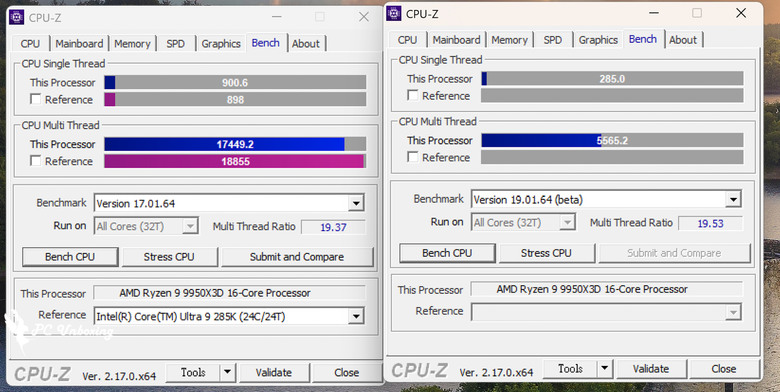Select Bench tab in left window
The width and height of the screenshot is (780, 392).
(266, 43)
